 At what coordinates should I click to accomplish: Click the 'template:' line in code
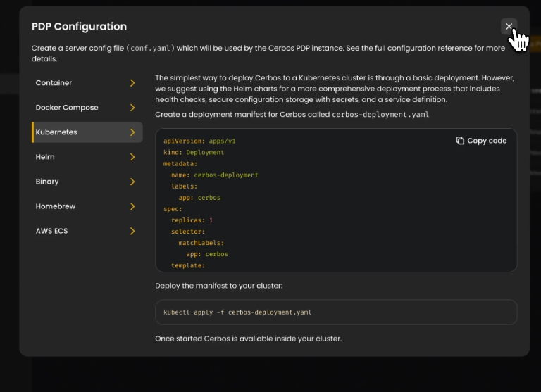pyautogui.click(x=188, y=265)
